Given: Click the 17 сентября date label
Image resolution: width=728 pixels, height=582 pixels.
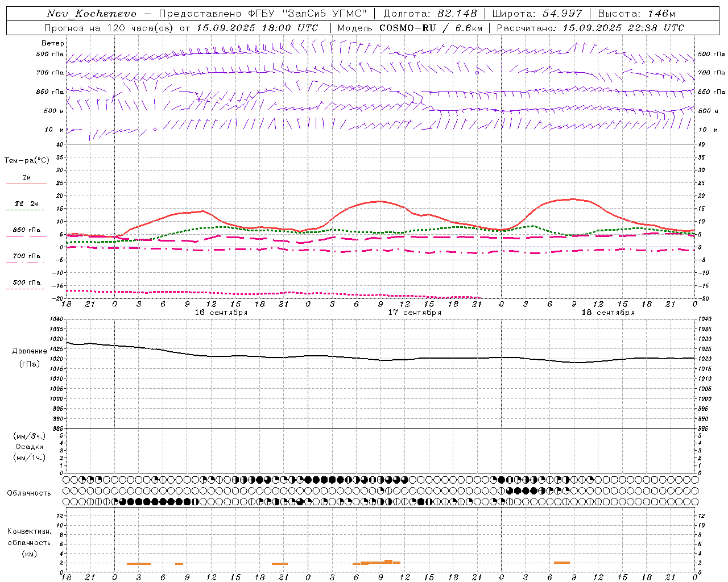Looking at the screenshot, I should 415,313.
